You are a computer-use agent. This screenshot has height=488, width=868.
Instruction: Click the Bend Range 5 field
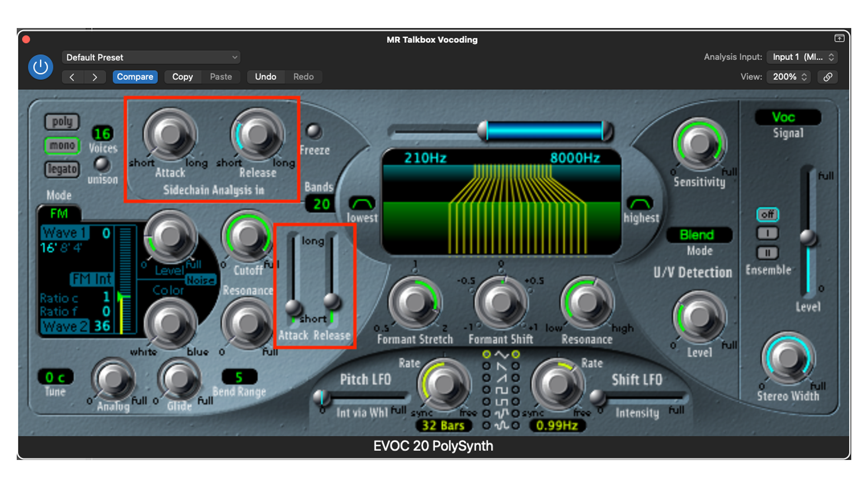click(239, 377)
